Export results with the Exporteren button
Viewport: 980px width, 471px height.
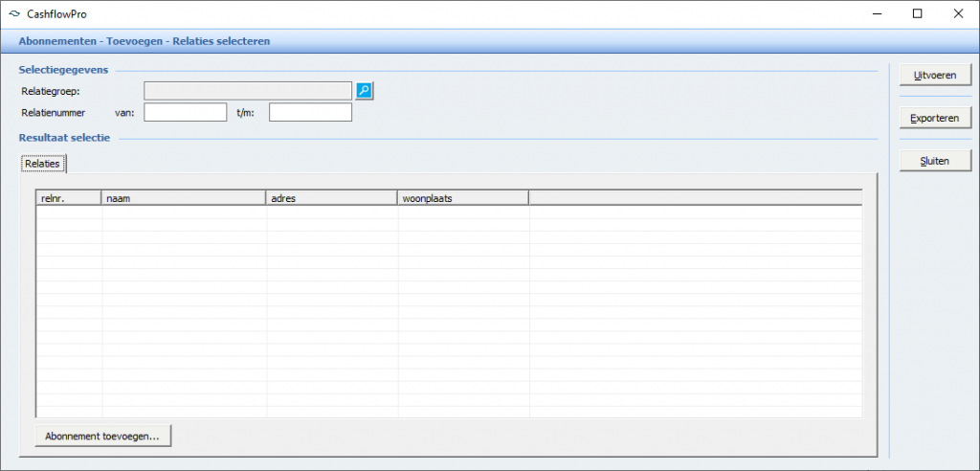936,118
